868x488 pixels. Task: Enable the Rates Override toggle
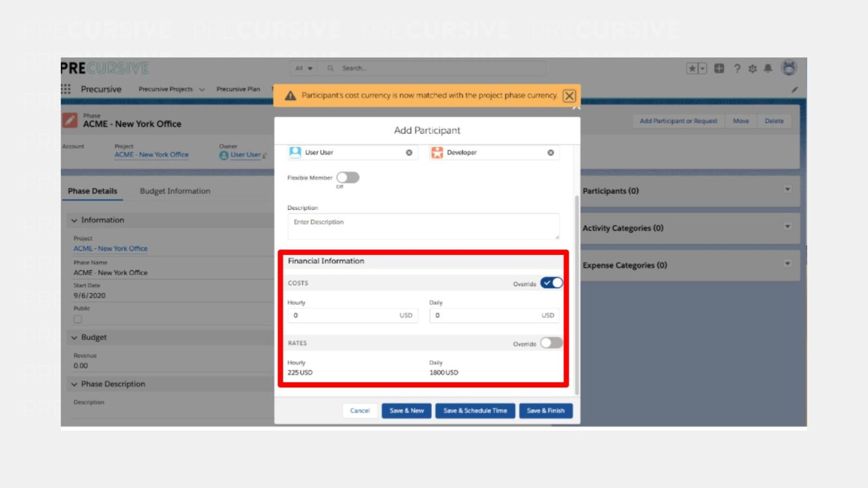point(551,343)
